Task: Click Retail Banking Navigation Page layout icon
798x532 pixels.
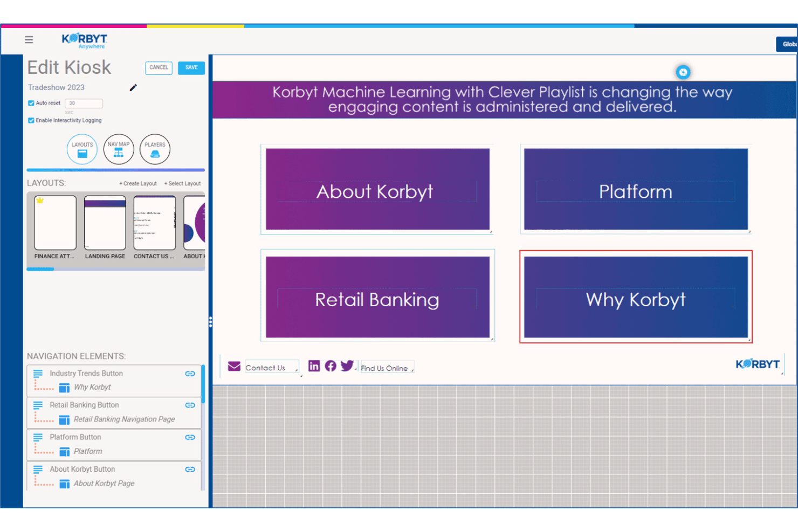Action: coord(64,419)
